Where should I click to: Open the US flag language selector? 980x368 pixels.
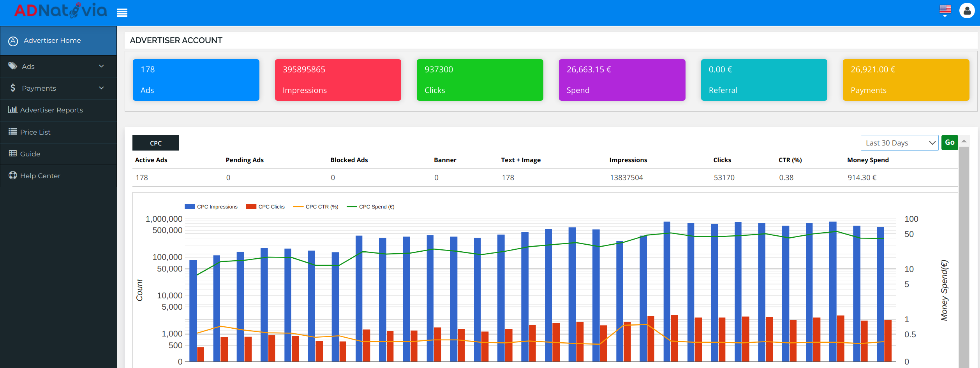coord(945,10)
